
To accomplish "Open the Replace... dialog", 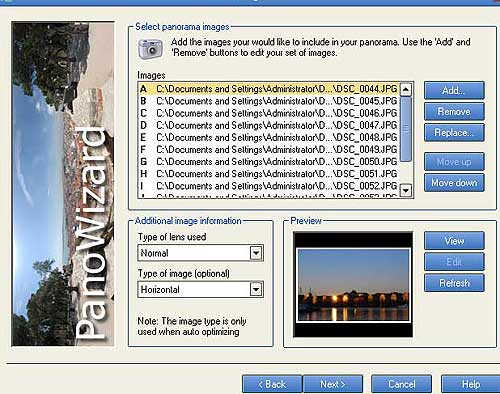I will (x=454, y=133).
